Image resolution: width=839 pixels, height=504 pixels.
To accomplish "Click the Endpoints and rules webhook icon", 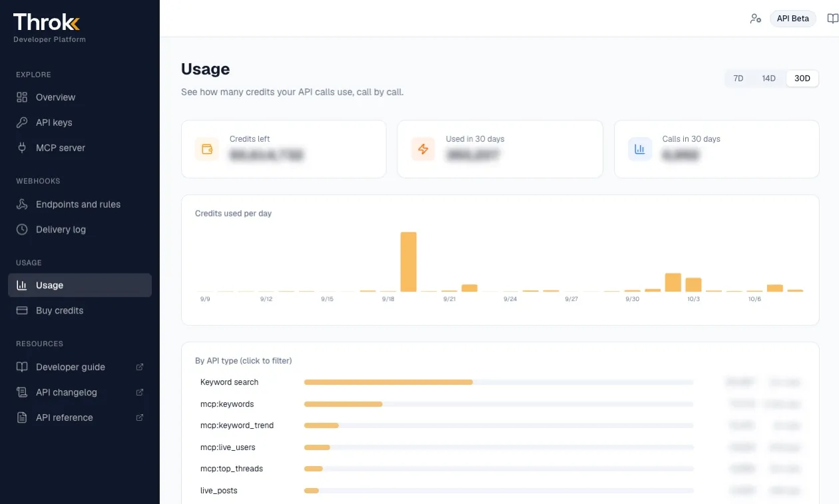I will click(x=22, y=204).
